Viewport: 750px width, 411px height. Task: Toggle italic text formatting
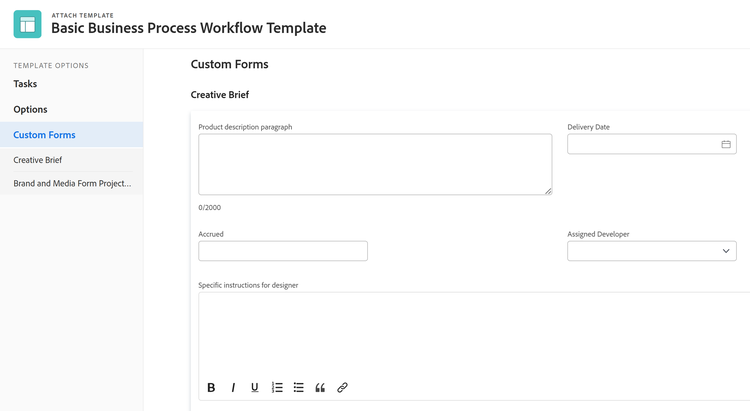click(233, 388)
